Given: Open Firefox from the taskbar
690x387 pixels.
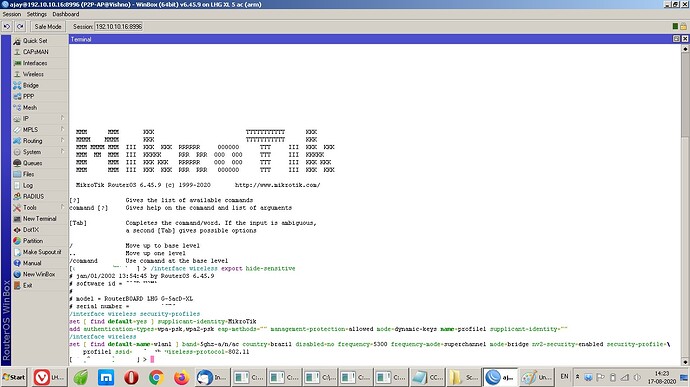Looking at the screenshot, I should [x=181, y=377].
